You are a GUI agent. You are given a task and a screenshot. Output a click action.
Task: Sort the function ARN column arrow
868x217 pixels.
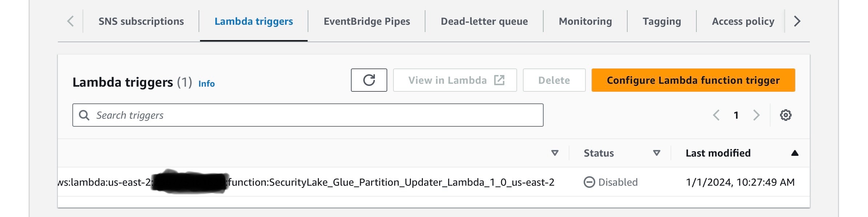coord(555,153)
